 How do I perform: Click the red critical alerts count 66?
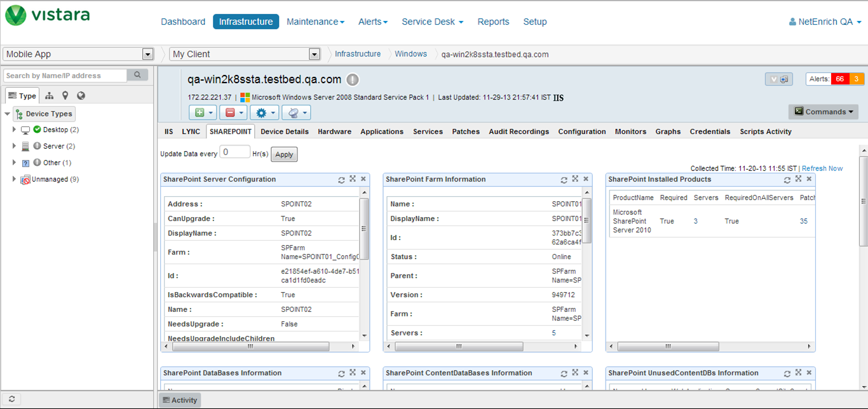(839, 79)
